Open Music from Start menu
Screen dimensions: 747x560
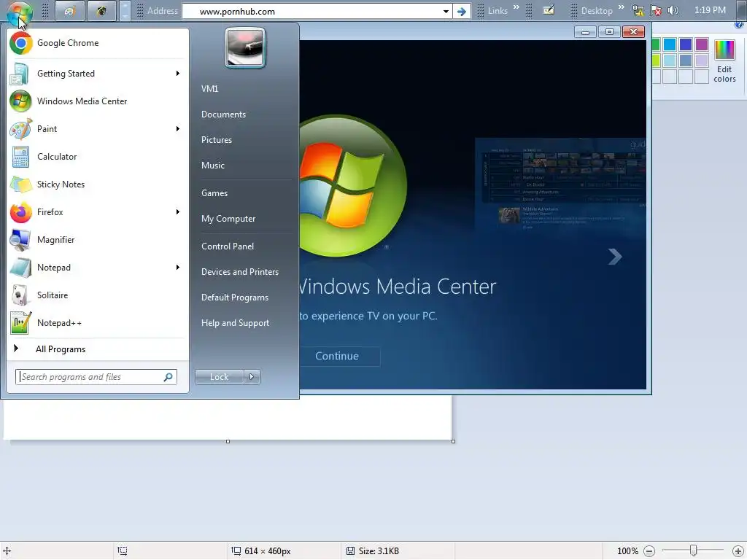coord(212,166)
